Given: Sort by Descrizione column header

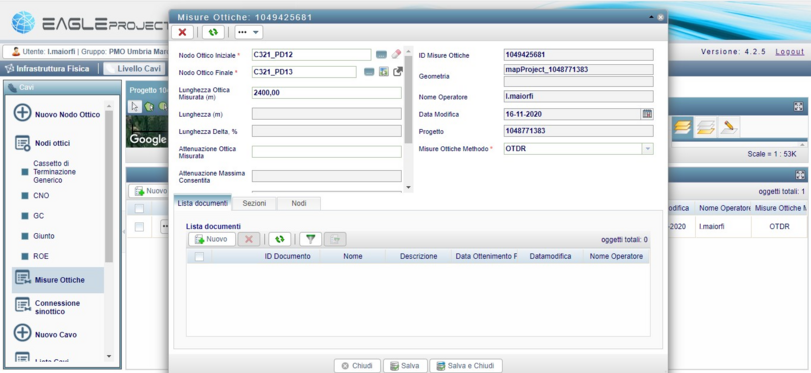Looking at the screenshot, I should (x=418, y=257).
